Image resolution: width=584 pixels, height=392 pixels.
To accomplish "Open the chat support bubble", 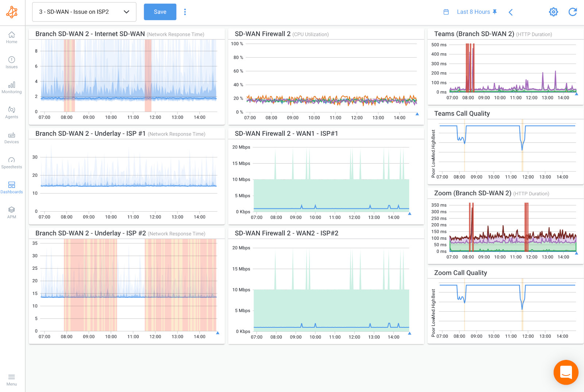I will pos(566,372).
